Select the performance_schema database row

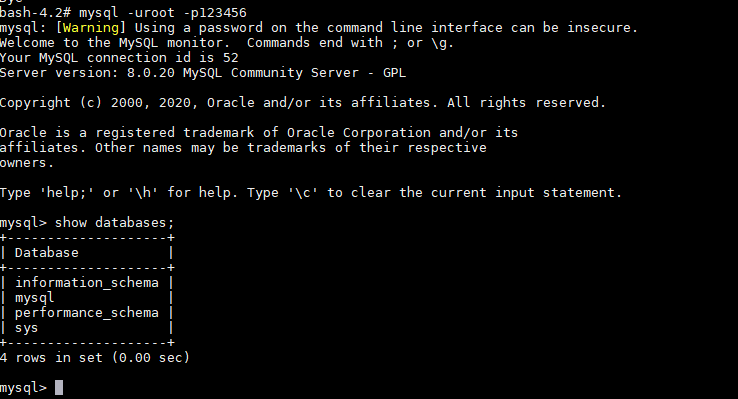87,313
